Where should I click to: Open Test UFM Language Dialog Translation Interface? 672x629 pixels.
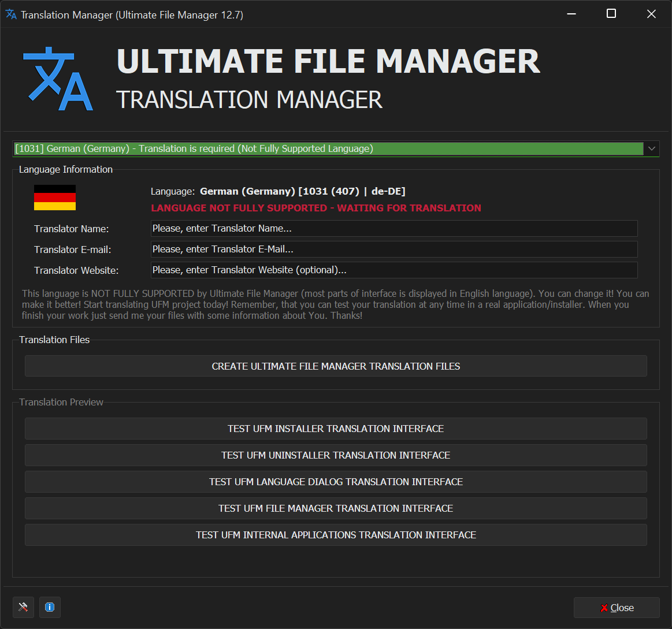coord(336,482)
